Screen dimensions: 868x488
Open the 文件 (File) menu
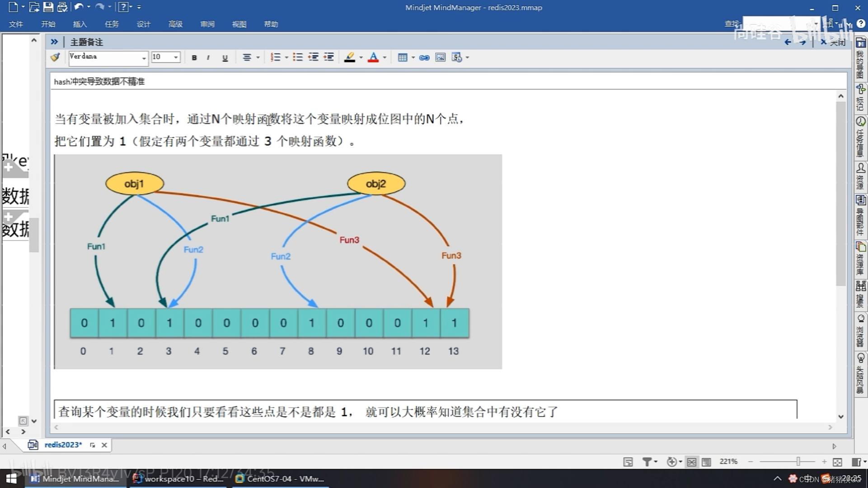pyautogui.click(x=16, y=24)
